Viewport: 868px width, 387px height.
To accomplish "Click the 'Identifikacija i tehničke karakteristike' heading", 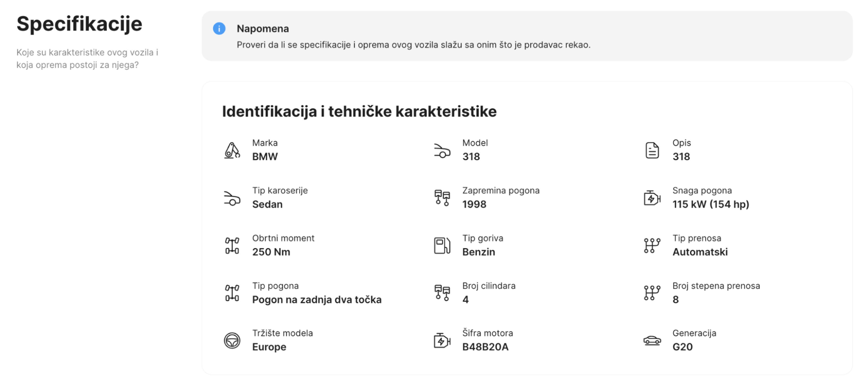I will click(359, 112).
